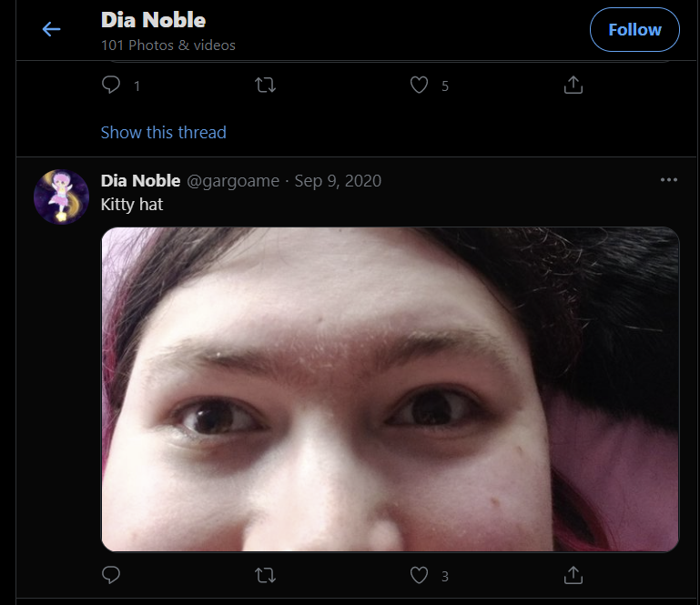The image size is (700, 605).
Task: Open the Sep 9, 2020 timestamp
Action: tap(338, 181)
